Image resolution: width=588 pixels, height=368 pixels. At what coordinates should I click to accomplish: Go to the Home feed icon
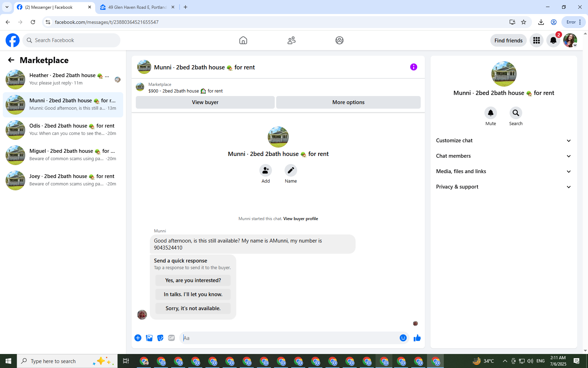click(x=243, y=40)
